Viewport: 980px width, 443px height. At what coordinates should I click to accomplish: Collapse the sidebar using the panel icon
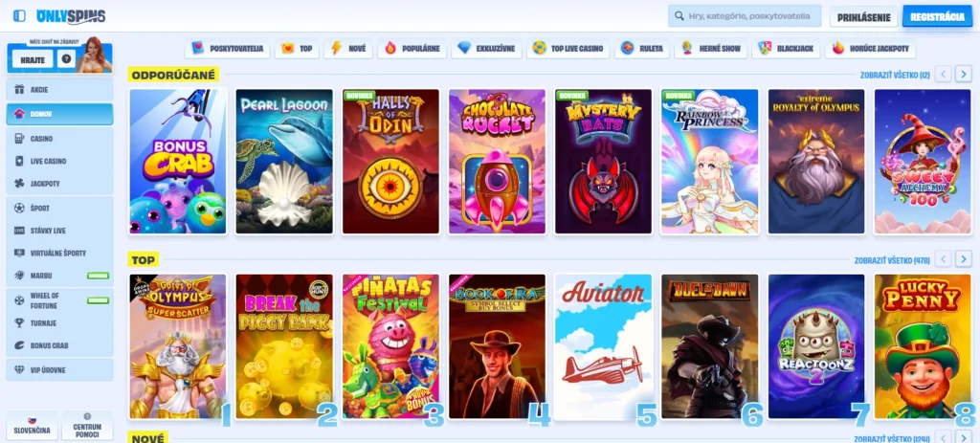(x=19, y=16)
